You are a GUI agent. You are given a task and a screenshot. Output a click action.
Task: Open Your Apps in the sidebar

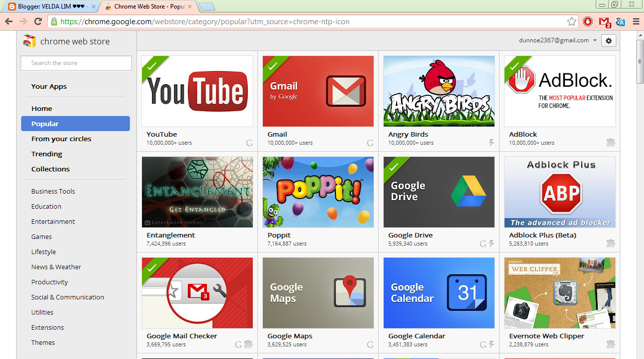49,86
